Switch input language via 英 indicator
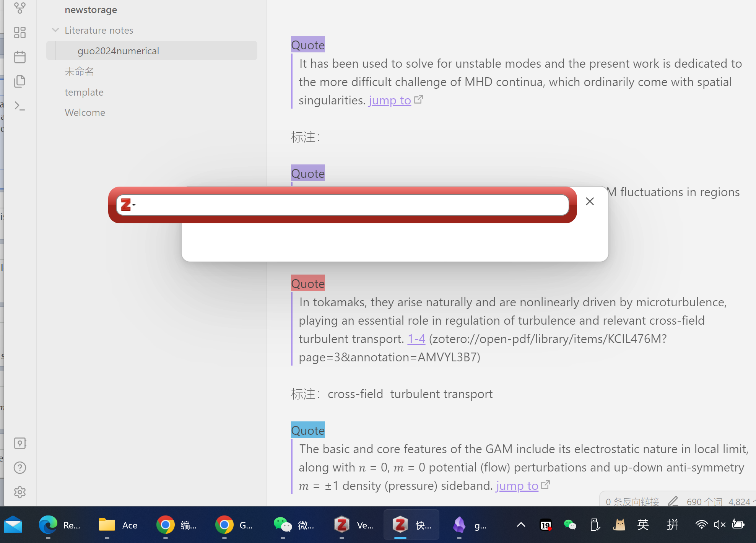Image resolution: width=756 pixels, height=543 pixels. point(643,525)
